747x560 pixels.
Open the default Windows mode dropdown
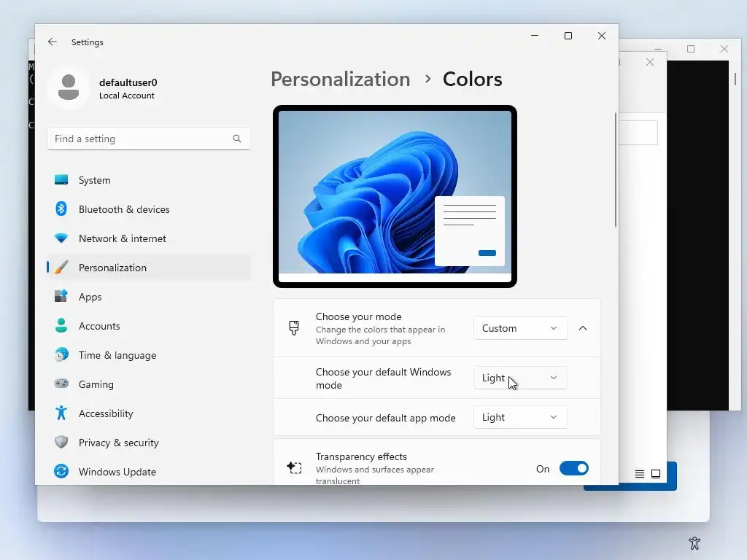520,378
